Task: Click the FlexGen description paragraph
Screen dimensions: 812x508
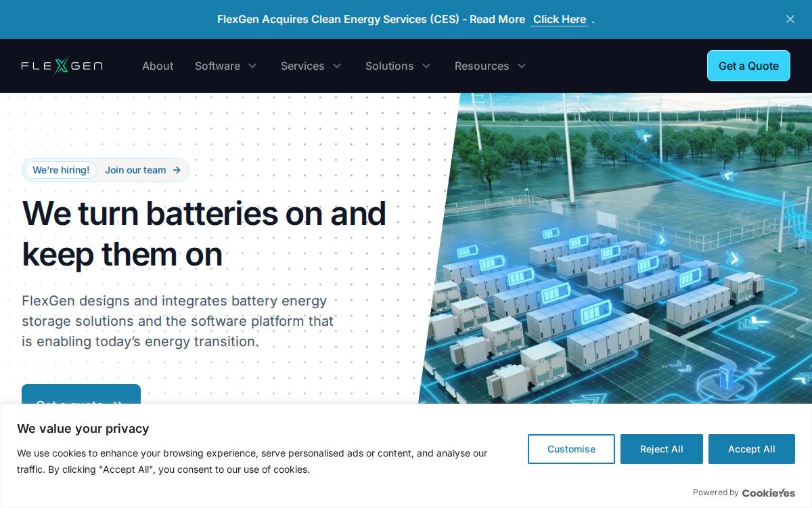Action: click(177, 321)
